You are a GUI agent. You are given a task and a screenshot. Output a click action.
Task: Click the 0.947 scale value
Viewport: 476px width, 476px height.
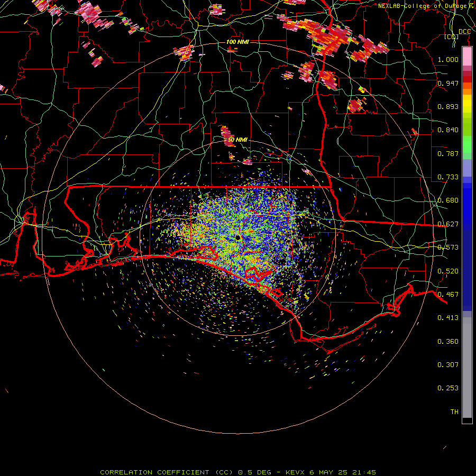(x=448, y=83)
